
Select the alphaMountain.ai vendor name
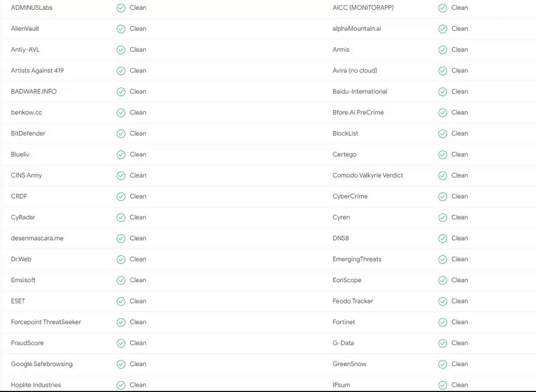357,28
